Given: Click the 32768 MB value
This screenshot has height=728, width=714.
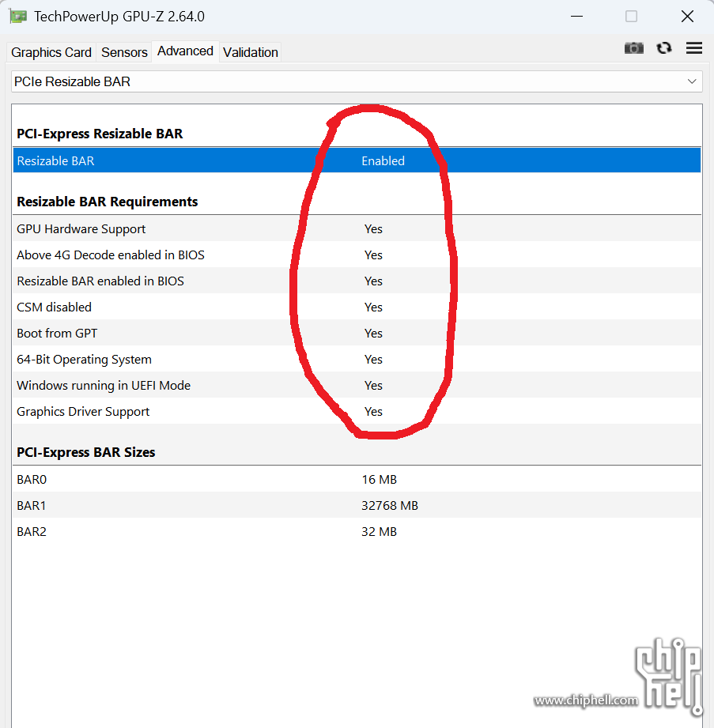Looking at the screenshot, I should tap(390, 505).
